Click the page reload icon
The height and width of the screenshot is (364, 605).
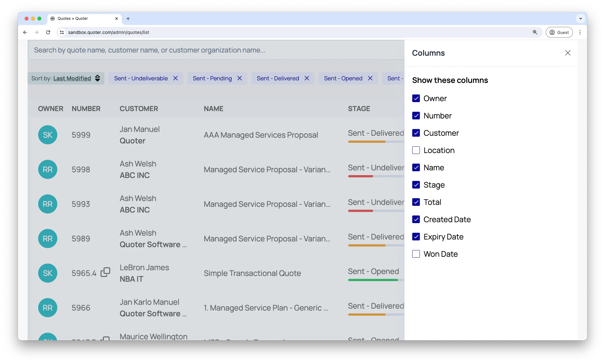coord(48,32)
